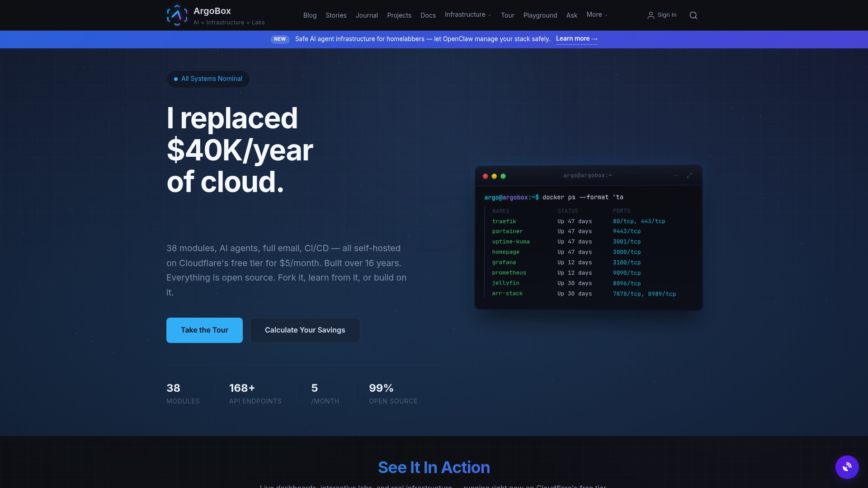Select the Playground nav item
Screen dimensions: 868x488
(540, 15)
